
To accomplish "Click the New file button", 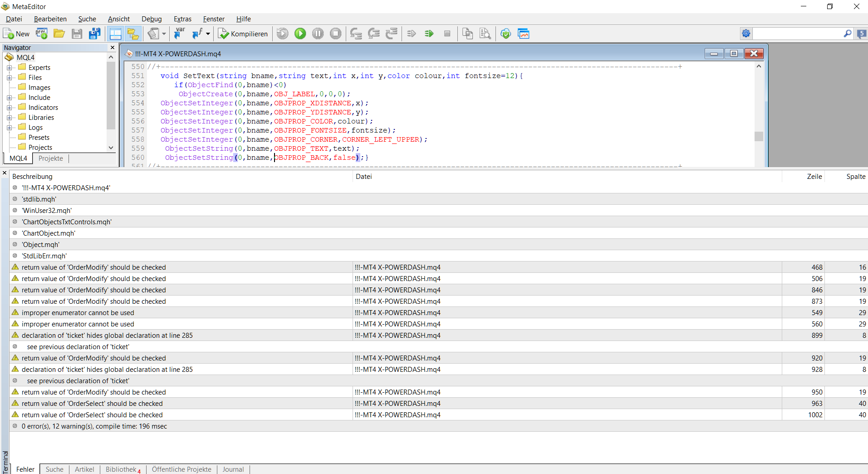I will coord(16,34).
